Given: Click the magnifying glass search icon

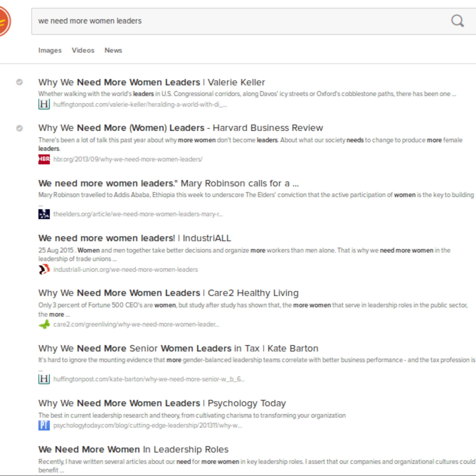Looking at the screenshot, I should [x=457, y=21].
